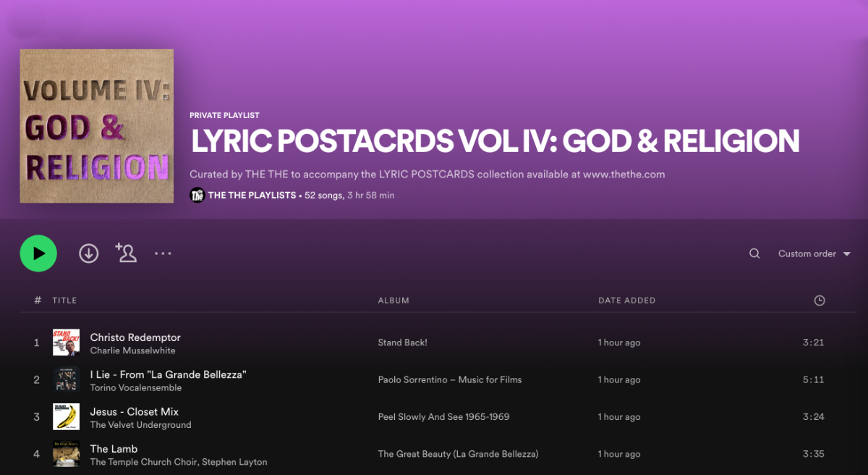Open the Custom order sorting dropdown
The height and width of the screenshot is (475, 868).
(x=807, y=253)
